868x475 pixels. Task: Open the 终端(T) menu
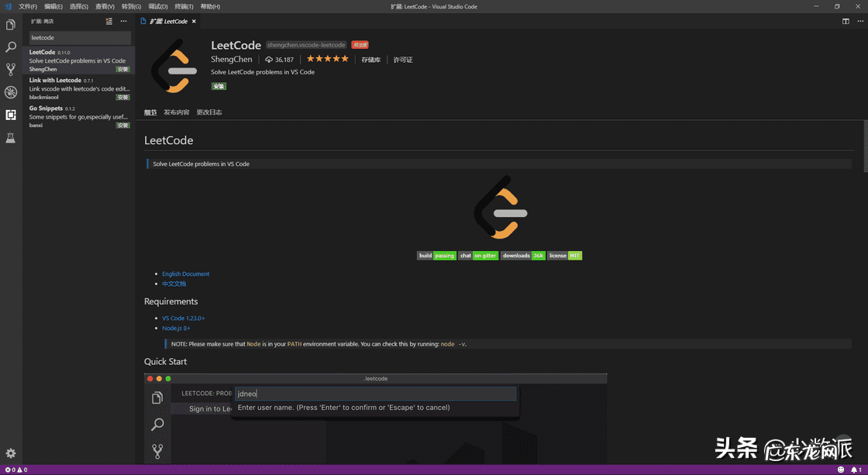point(184,6)
